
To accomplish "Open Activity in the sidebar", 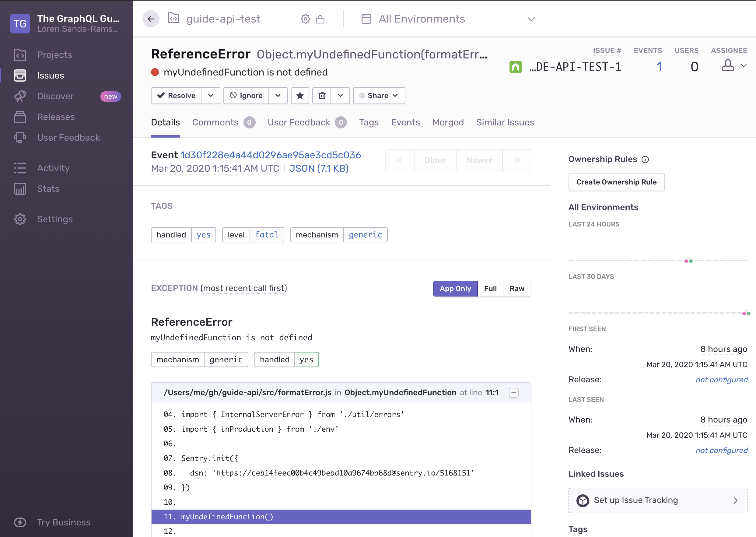I will [53, 168].
